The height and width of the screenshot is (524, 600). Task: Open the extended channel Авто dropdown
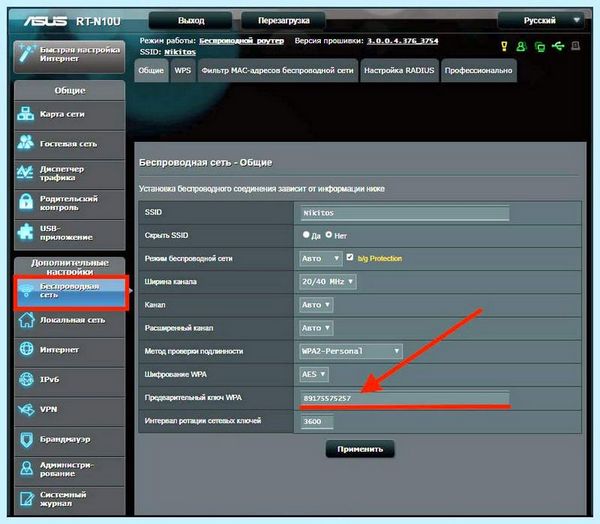[316, 328]
